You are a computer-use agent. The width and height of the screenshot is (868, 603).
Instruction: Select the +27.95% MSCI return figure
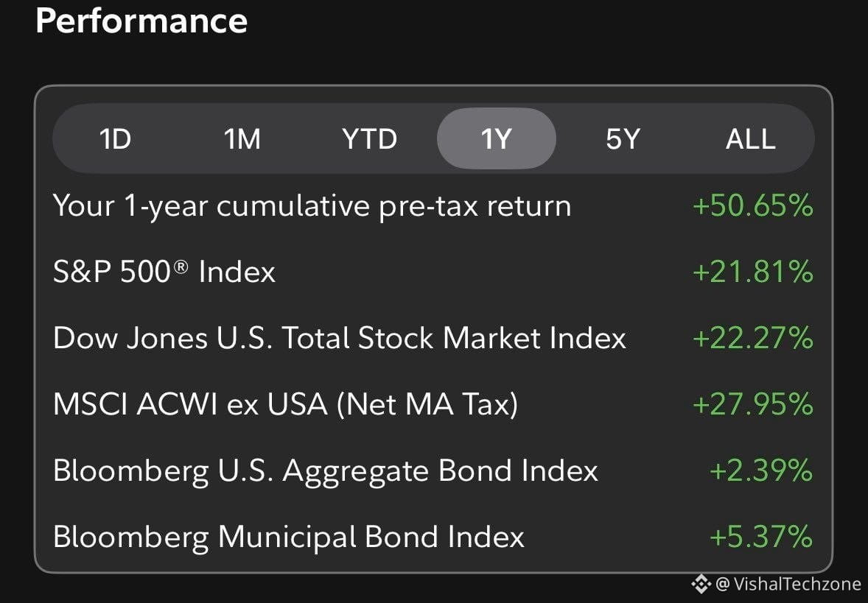coord(753,404)
